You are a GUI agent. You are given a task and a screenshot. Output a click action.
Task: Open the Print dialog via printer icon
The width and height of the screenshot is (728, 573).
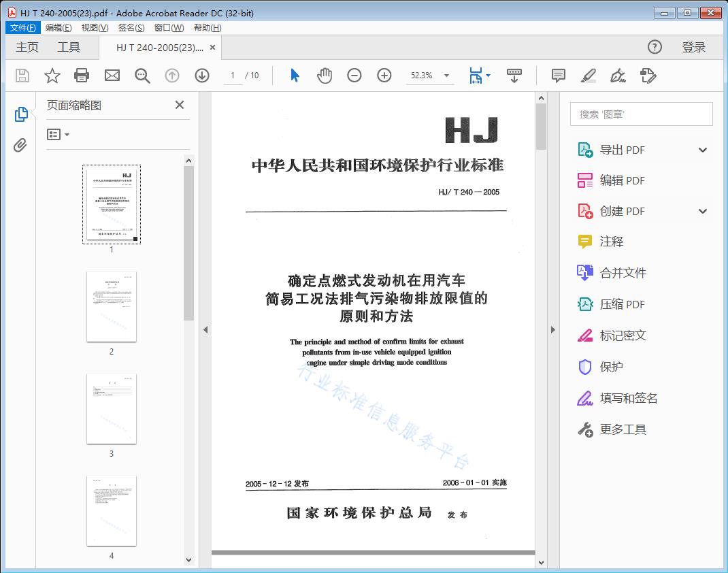pyautogui.click(x=82, y=76)
